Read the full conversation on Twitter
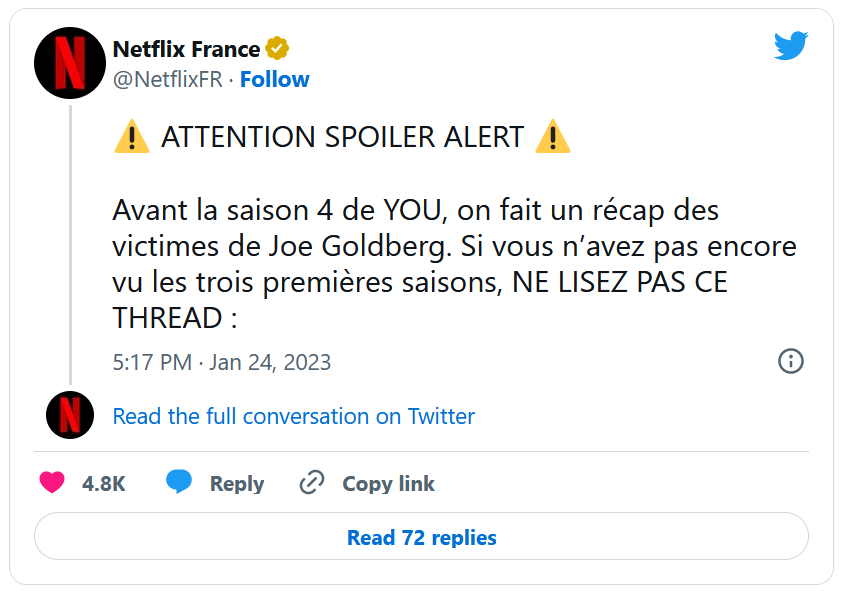The width and height of the screenshot is (842, 593). coord(293,416)
